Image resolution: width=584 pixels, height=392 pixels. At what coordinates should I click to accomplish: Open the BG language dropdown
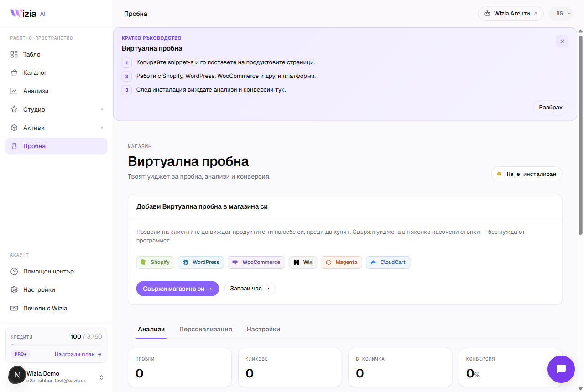tap(561, 14)
